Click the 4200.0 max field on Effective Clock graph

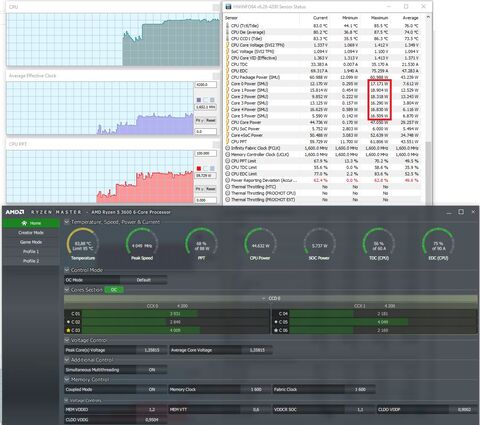(x=206, y=85)
